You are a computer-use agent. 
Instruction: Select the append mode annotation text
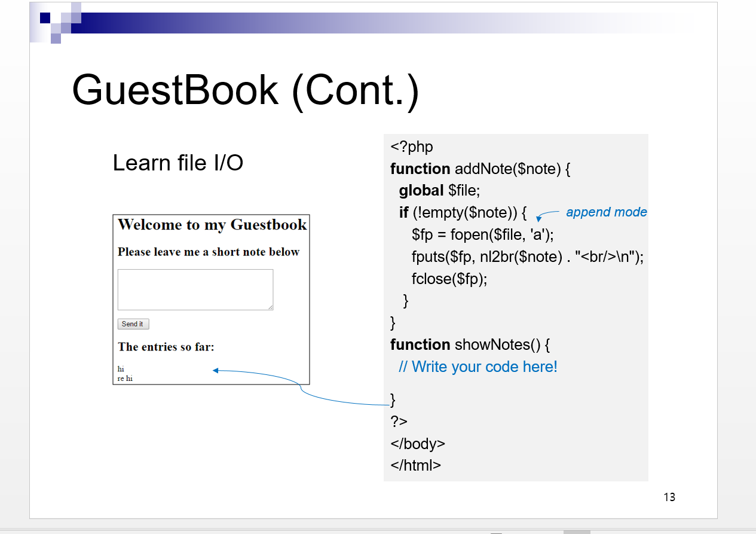tap(606, 212)
